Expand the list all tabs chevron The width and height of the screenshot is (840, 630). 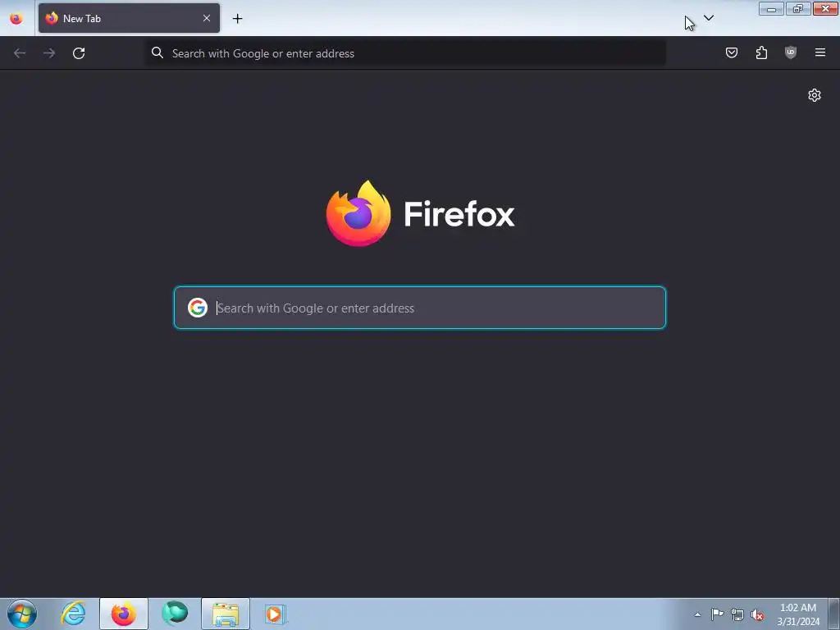tap(708, 18)
